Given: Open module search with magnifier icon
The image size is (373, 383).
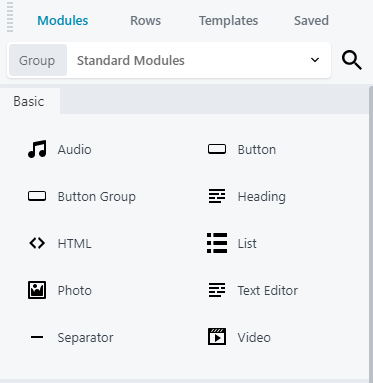Looking at the screenshot, I should (352, 60).
